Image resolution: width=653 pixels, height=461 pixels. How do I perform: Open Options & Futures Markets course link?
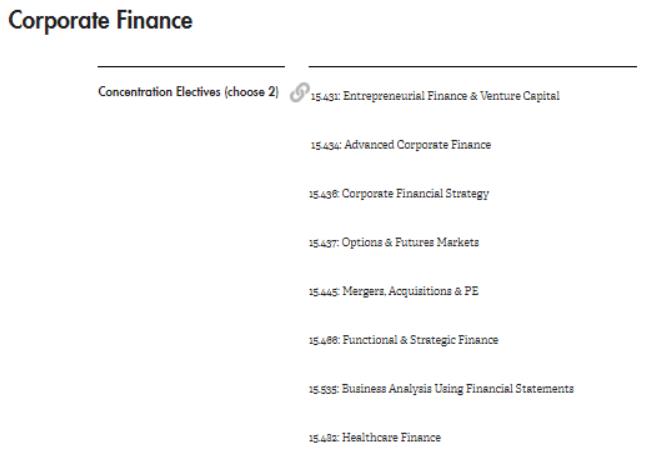pos(394,242)
